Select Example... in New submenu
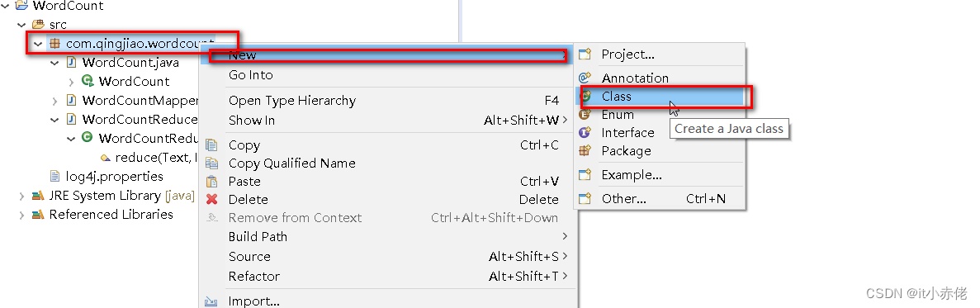Viewport: 980px width, 308px height. [660, 176]
